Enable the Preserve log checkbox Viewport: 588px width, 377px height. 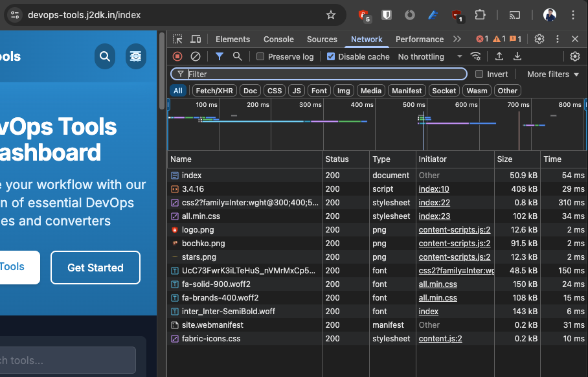tap(260, 57)
